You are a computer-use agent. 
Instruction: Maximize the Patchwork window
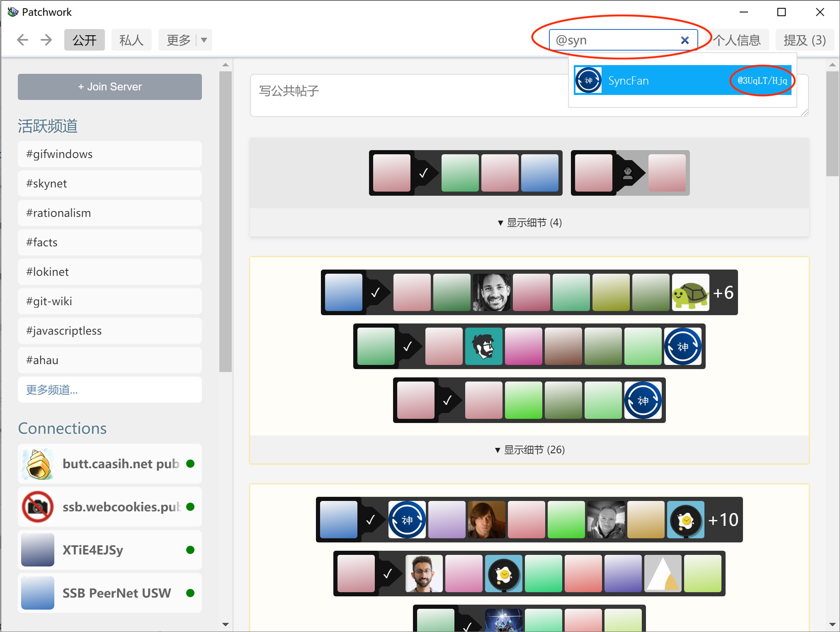782,12
